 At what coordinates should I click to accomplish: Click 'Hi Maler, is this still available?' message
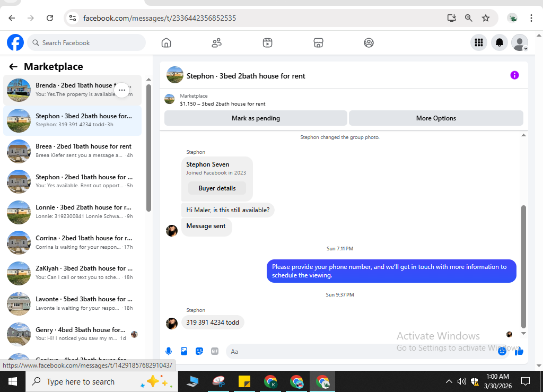pyautogui.click(x=228, y=210)
